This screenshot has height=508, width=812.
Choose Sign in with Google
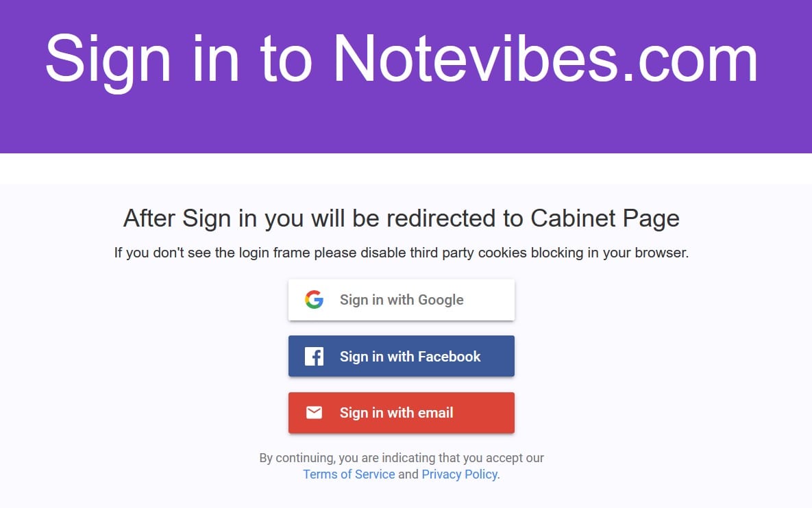pos(402,300)
